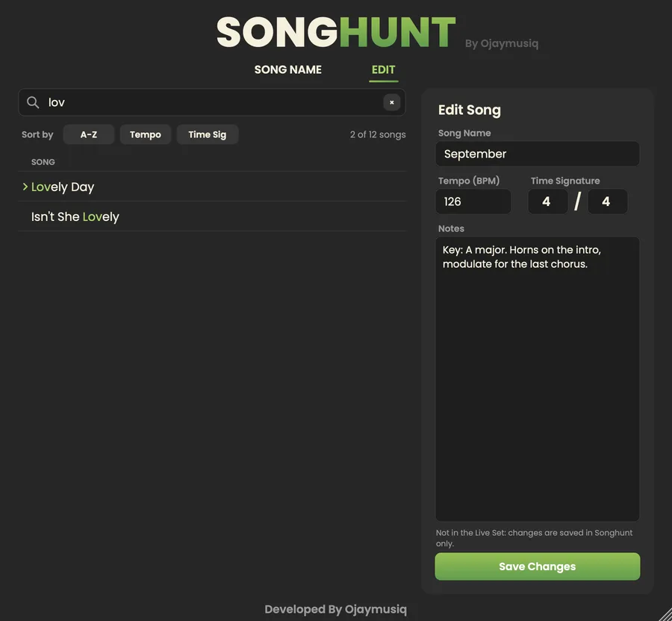Click the chevron beside Lovely Day
The width and height of the screenshot is (672, 621).
point(25,187)
